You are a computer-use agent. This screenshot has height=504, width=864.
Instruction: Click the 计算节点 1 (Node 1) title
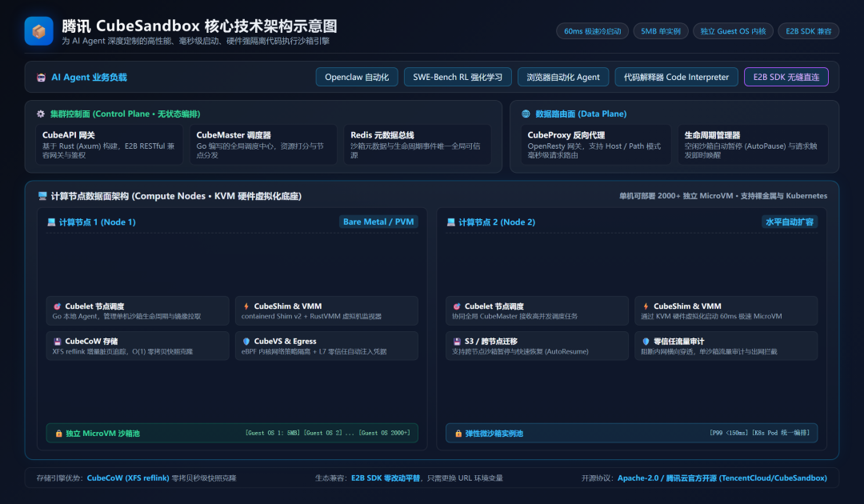click(98, 222)
